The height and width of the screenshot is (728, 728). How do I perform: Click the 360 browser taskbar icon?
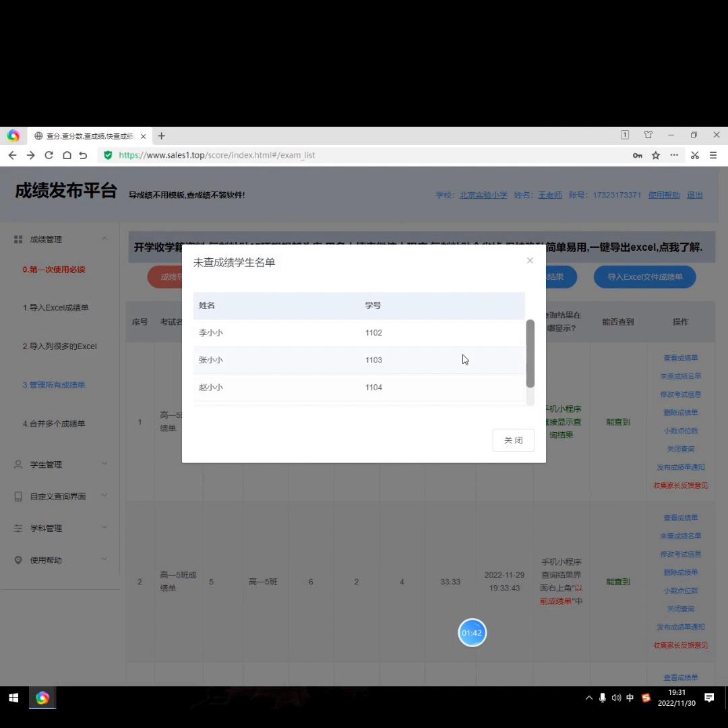(x=42, y=698)
